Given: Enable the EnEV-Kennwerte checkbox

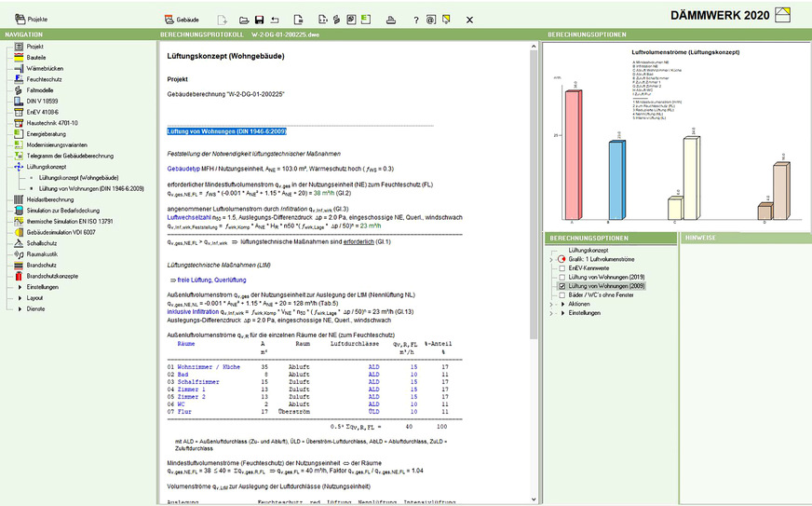Looking at the screenshot, I should [x=562, y=268].
